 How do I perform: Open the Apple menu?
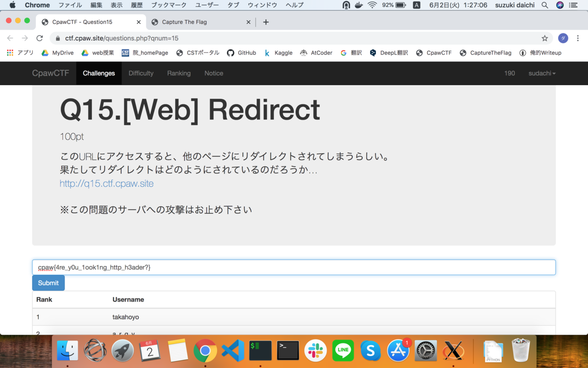pyautogui.click(x=12, y=5)
